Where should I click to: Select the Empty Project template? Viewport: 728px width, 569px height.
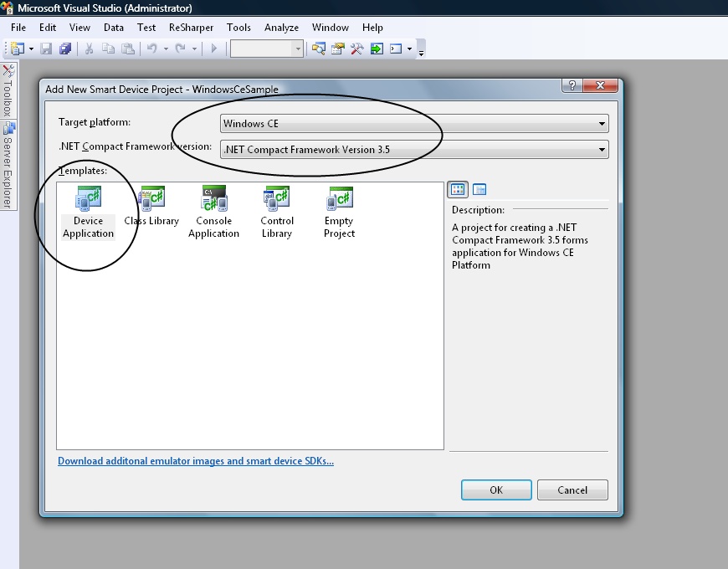(340, 213)
